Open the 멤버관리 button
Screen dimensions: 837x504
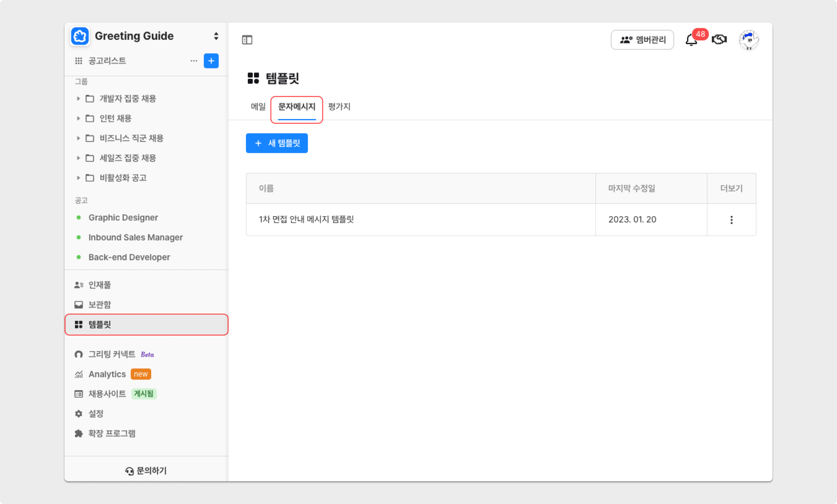[642, 40]
